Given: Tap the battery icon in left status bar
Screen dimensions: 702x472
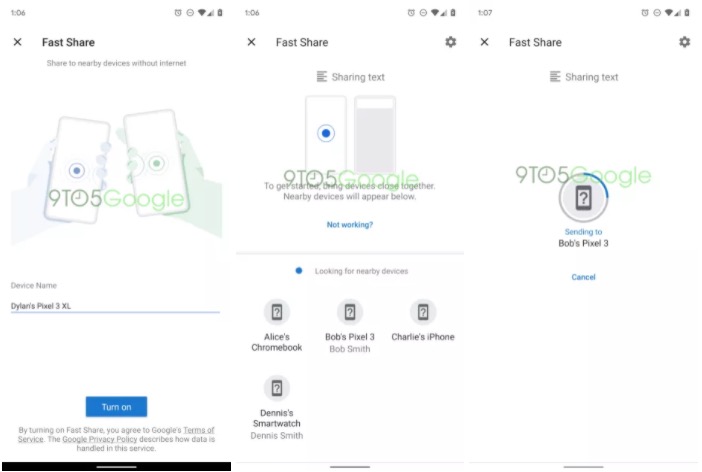Looking at the screenshot, I should pyautogui.click(x=220, y=13).
